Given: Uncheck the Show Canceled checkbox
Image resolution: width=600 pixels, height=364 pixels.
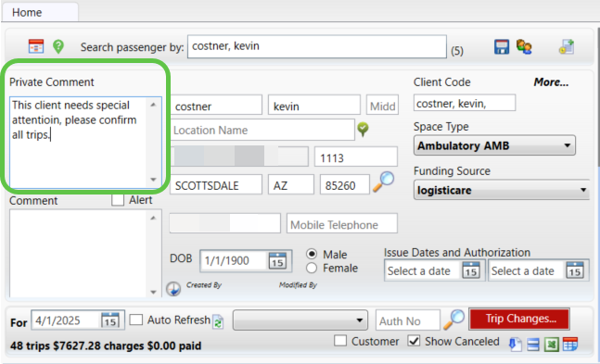Looking at the screenshot, I should [x=414, y=341].
